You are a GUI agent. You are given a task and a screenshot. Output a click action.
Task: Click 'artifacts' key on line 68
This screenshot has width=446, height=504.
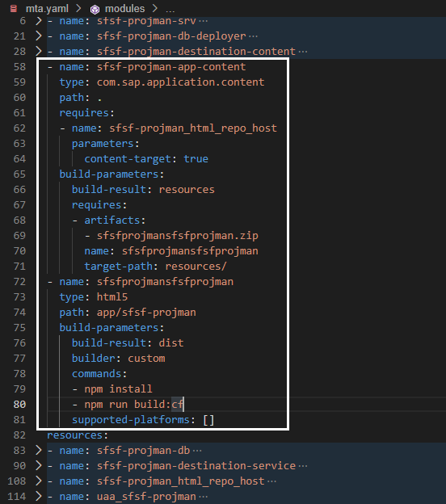pyautogui.click(x=111, y=220)
